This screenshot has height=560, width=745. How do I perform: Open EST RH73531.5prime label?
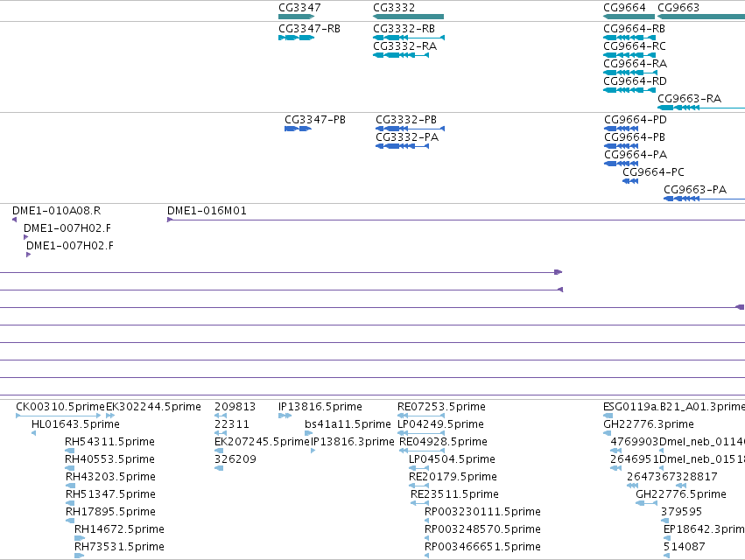119,547
